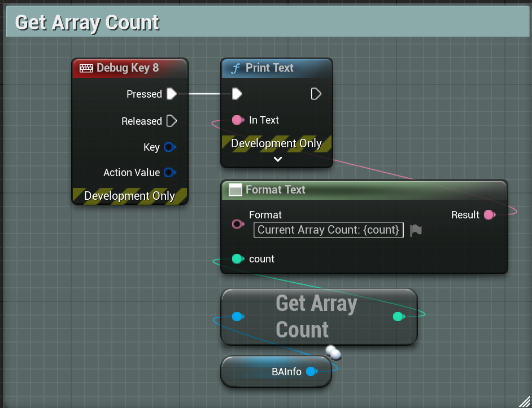The height and width of the screenshot is (408, 532).
Task: Select the Format Text node header
Action: tap(364, 190)
